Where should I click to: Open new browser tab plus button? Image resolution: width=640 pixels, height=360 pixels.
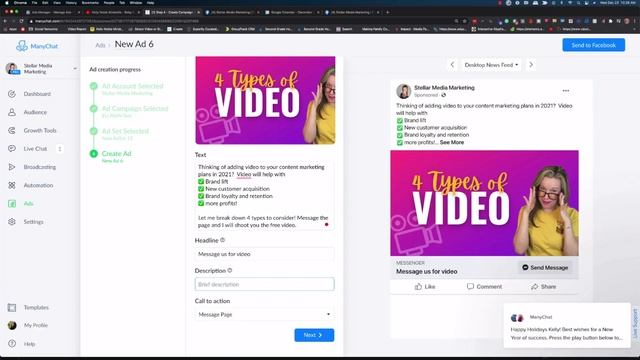[387, 12]
